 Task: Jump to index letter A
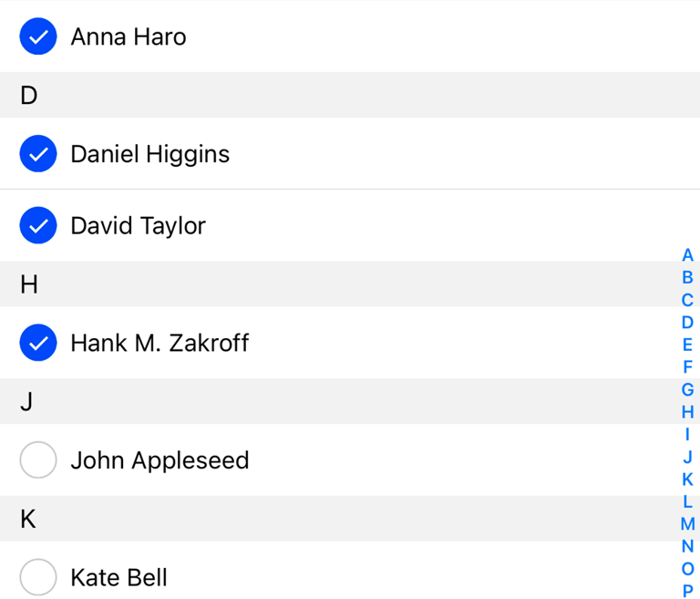tap(687, 255)
